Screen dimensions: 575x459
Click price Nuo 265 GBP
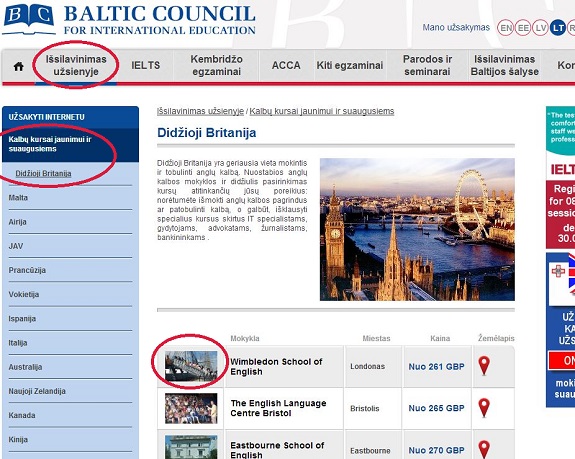coord(436,408)
